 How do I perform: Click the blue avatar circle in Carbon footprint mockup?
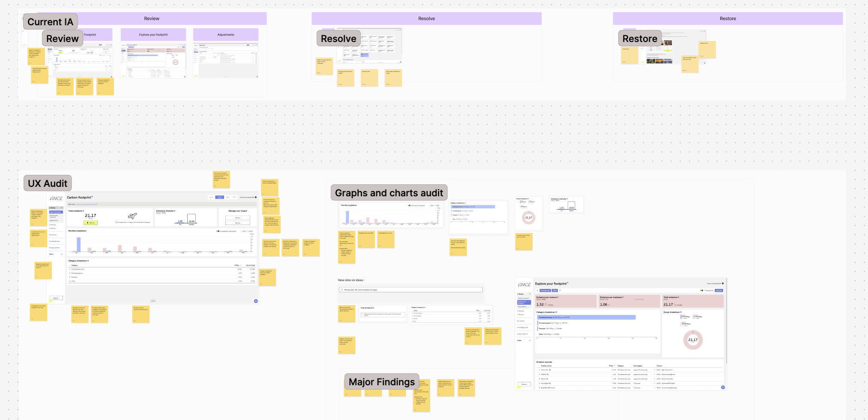(256, 301)
